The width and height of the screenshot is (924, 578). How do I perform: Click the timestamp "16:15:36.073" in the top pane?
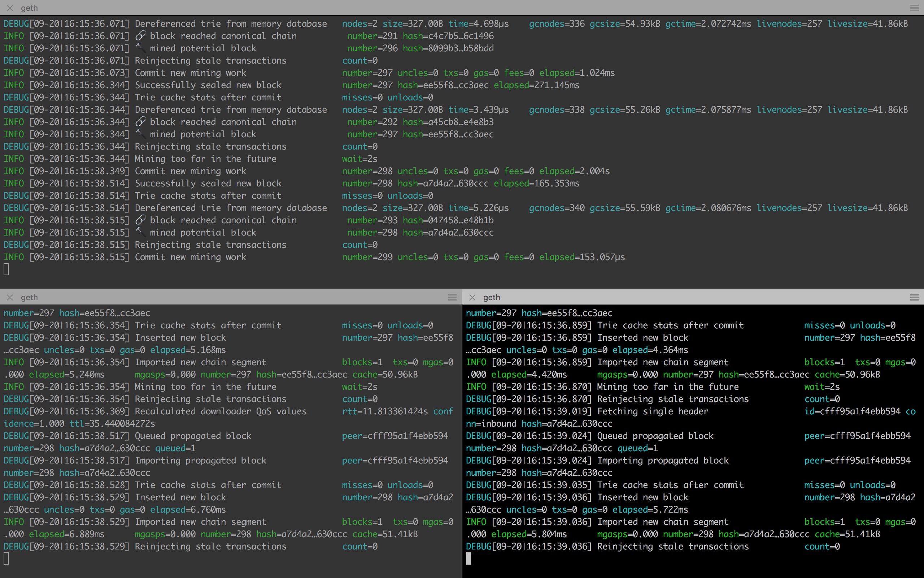click(x=95, y=73)
